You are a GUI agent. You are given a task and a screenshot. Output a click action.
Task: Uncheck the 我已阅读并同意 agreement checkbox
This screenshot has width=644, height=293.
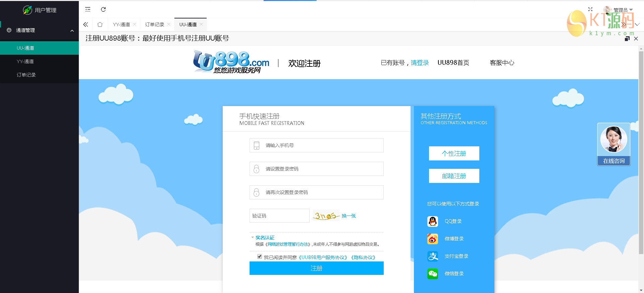(x=260, y=257)
